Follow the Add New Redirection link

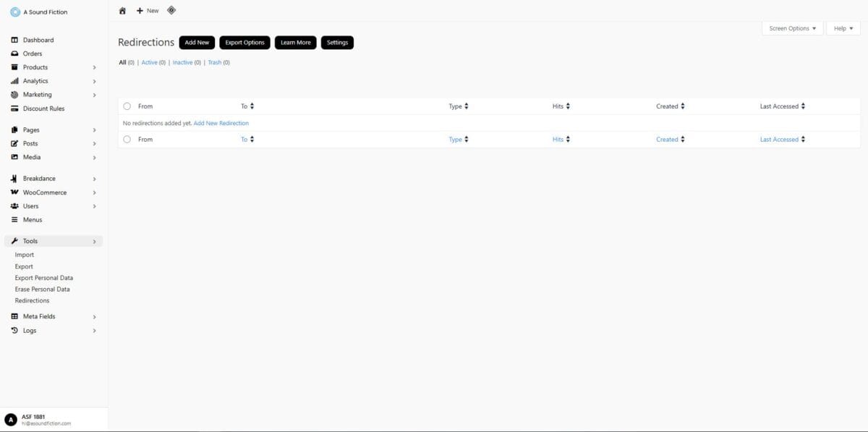click(x=221, y=123)
